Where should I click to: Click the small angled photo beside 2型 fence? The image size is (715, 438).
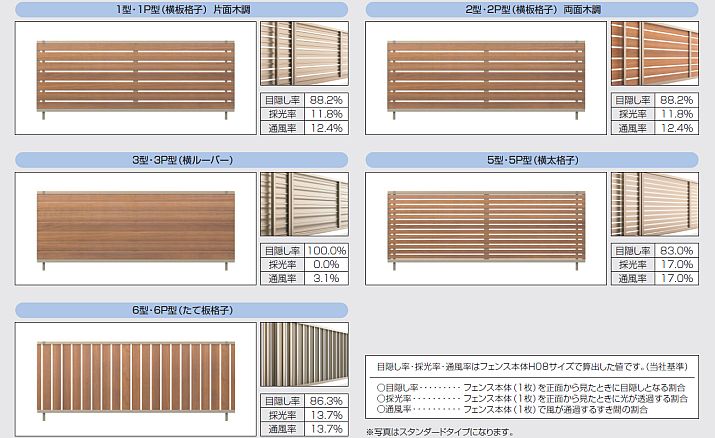click(x=654, y=54)
